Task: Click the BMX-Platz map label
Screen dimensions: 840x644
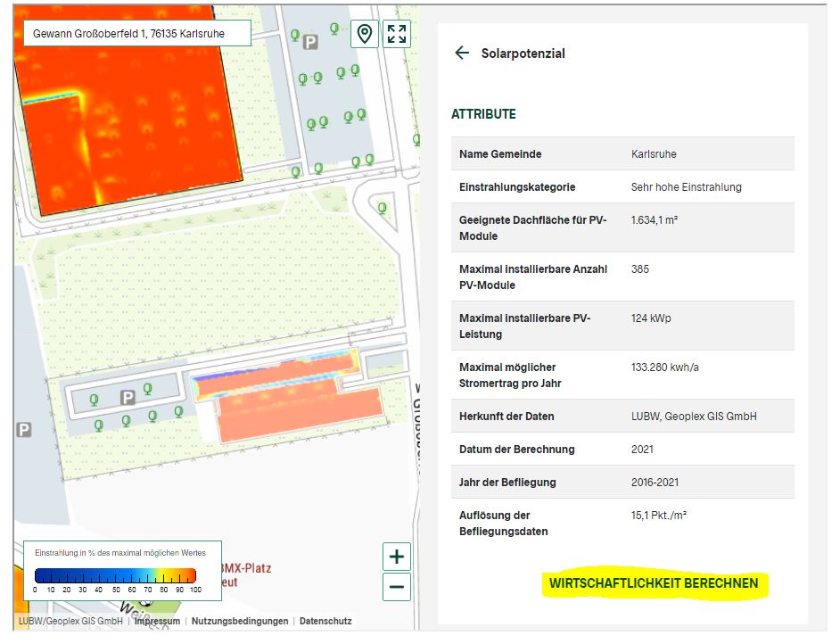Action: [x=245, y=568]
